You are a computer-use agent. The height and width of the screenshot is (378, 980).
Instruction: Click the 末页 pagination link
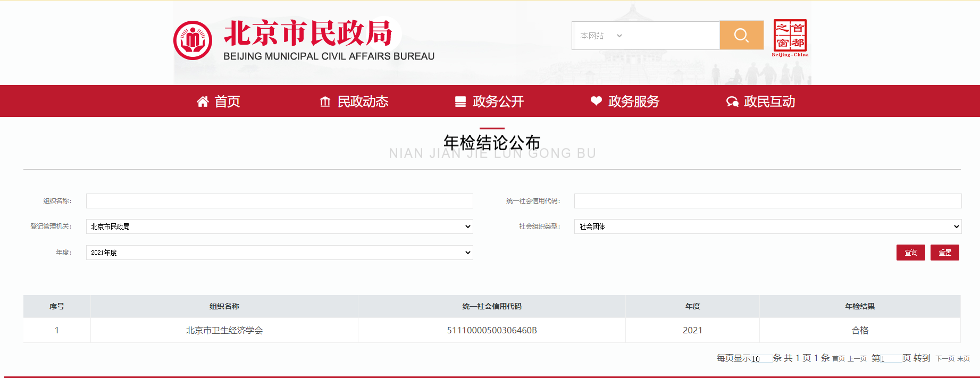click(x=964, y=359)
